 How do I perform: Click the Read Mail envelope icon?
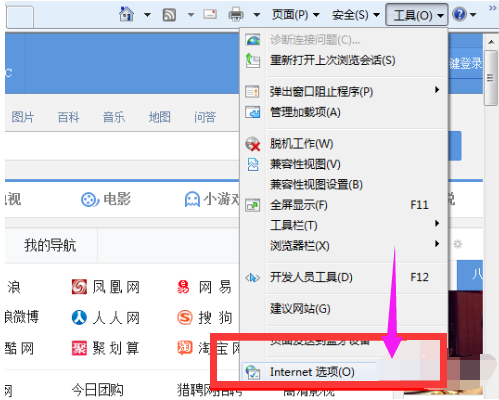210,14
